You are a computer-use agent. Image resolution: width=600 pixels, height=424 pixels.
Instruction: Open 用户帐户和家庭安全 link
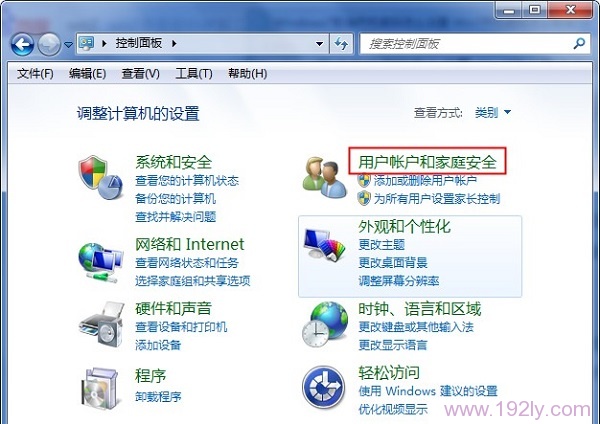point(427,162)
